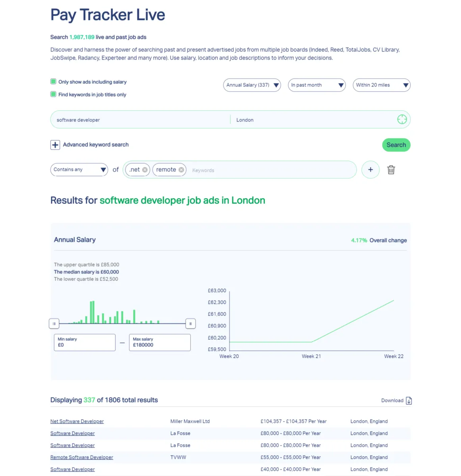Open the Annual Salary (337) dropdown

point(252,85)
